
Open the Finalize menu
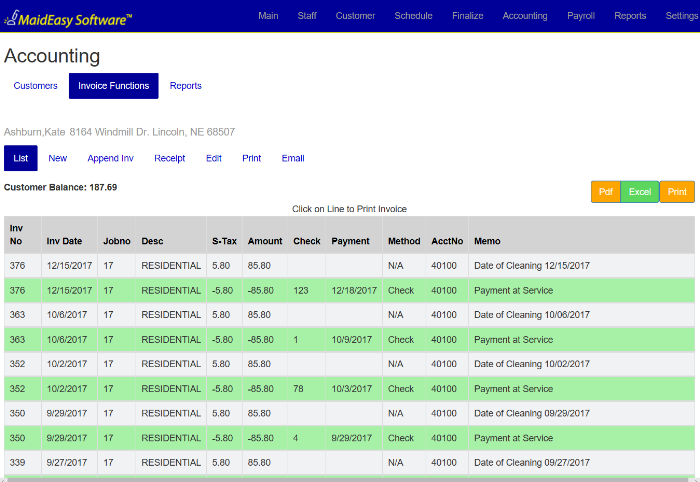467,16
